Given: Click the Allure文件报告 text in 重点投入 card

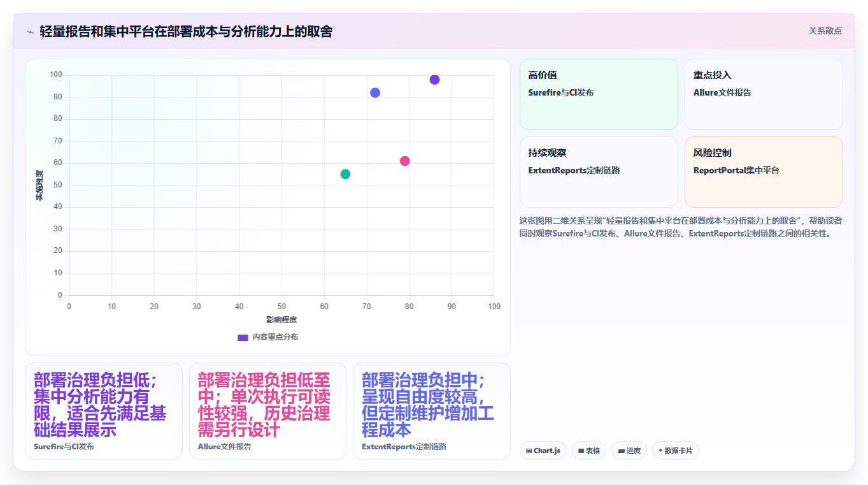Looking at the screenshot, I should point(722,92).
